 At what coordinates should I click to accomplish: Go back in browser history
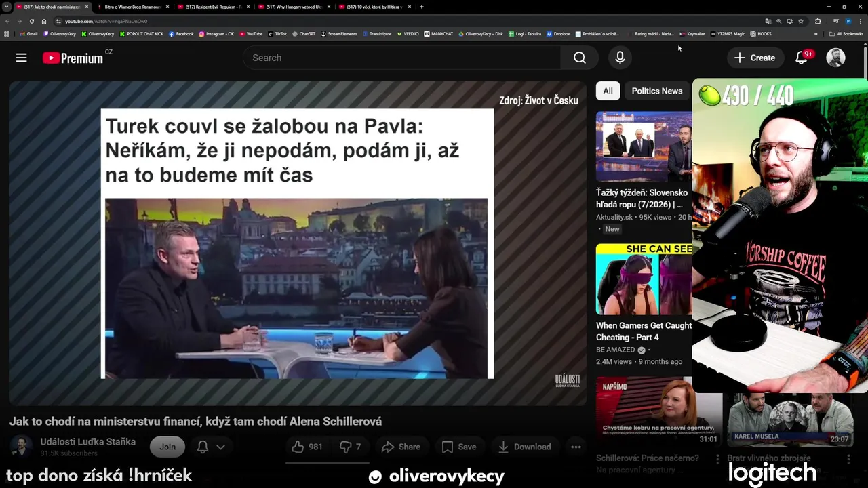[x=7, y=21]
